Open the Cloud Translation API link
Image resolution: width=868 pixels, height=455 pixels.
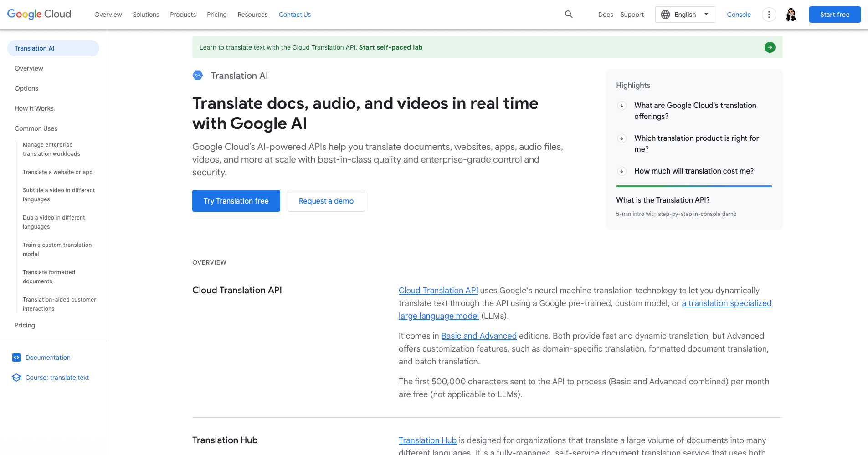tap(438, 290)
